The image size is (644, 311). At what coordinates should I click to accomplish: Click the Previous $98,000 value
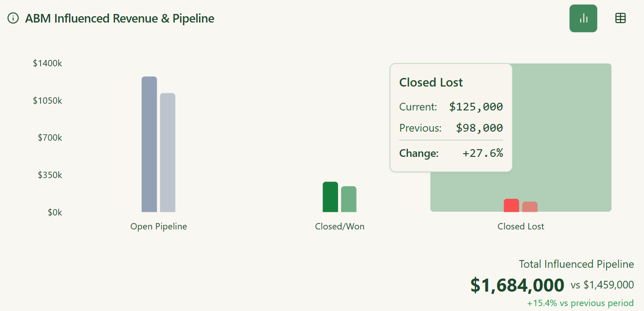pos(479,128)
